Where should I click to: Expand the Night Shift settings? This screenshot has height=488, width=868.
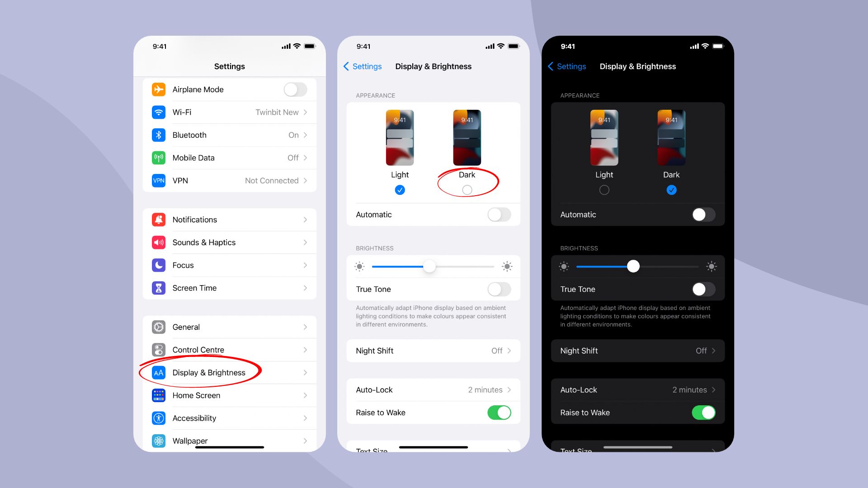click(x=433, y=350)
